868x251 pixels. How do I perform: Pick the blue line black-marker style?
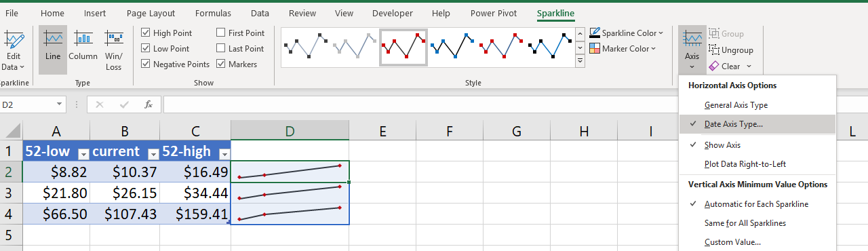point(549,47)
